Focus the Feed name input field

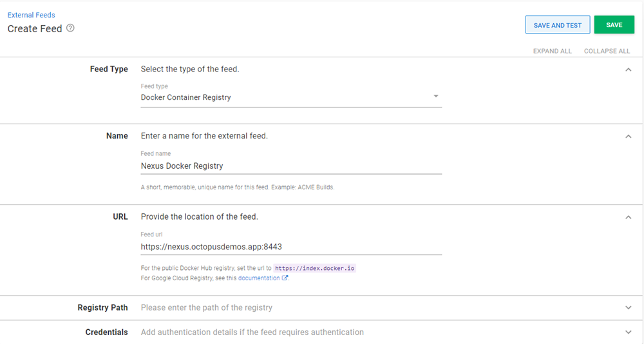click(291, 166)
